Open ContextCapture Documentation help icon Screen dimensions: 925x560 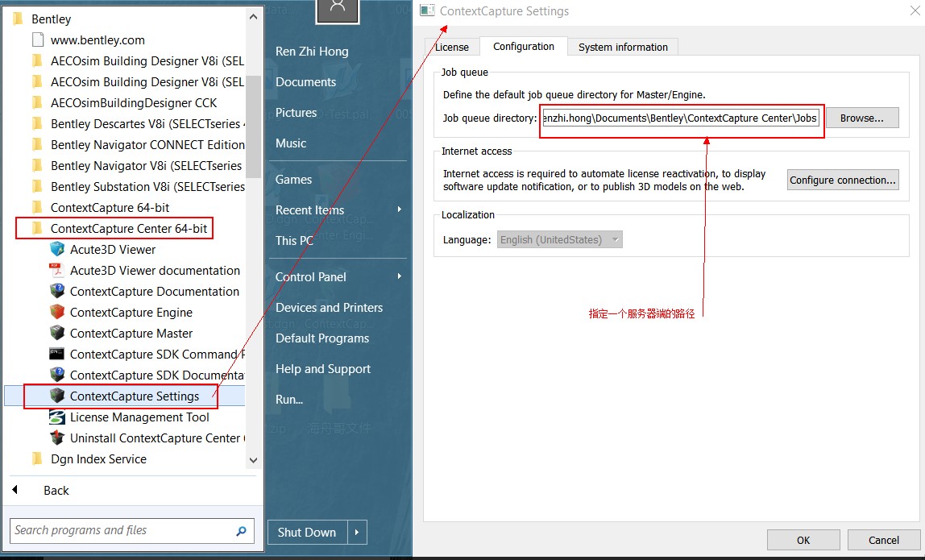pyautogui.click(x=57, y=291)
